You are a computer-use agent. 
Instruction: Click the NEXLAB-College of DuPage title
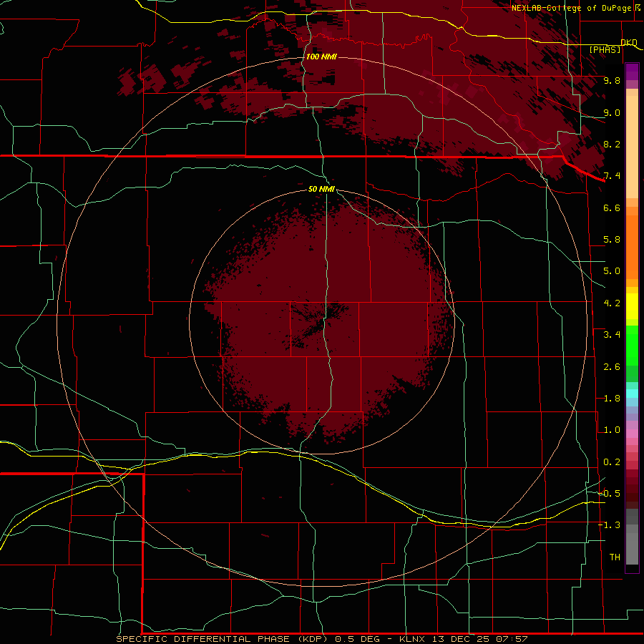click(572, 8)
